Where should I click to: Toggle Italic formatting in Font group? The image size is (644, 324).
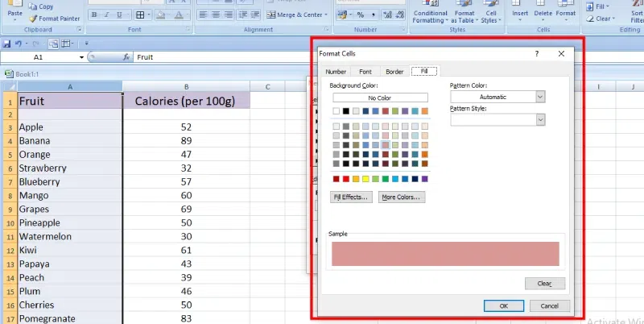point(107,15)
